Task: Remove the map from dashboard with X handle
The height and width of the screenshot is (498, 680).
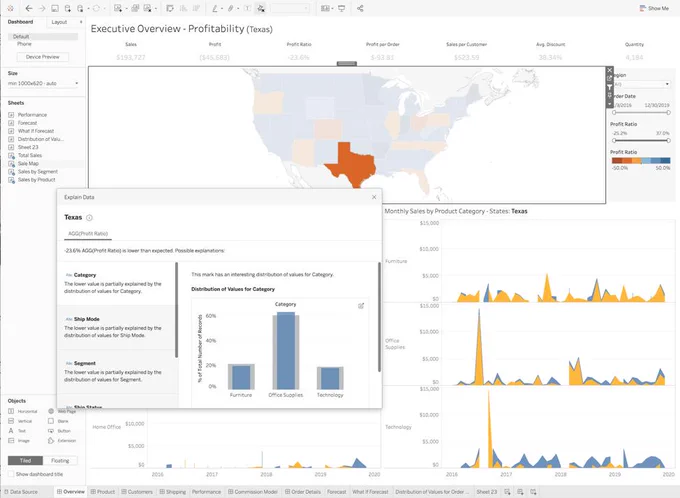Action: click(610, 70)
